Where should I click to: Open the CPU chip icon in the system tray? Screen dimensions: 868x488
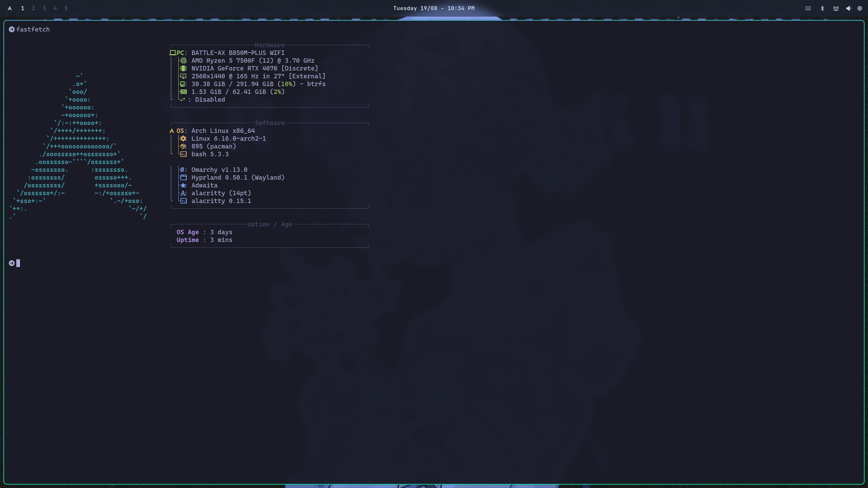[x=860, y=8]
